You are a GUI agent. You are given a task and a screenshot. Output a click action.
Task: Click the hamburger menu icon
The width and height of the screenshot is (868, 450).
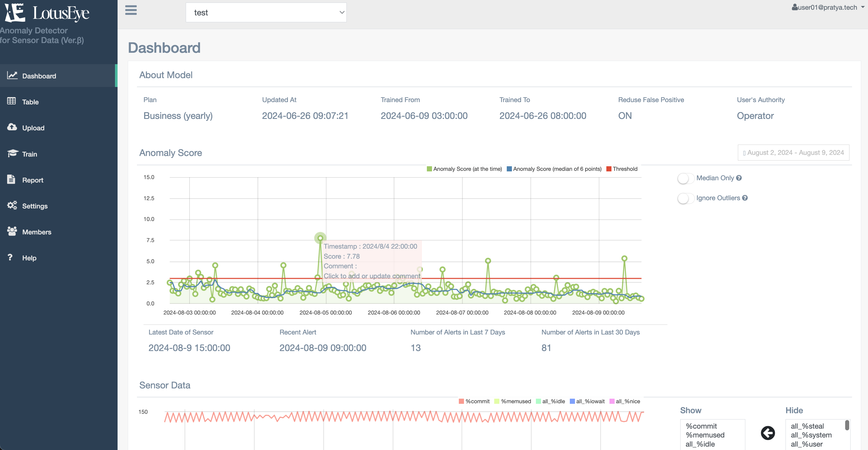[131, 10]
